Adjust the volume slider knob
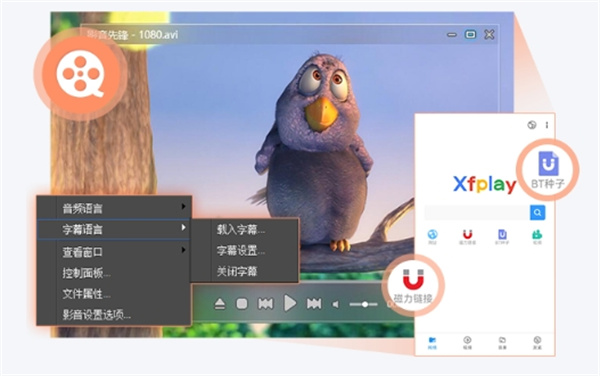600x376 pixels. [x=365, y=304]
